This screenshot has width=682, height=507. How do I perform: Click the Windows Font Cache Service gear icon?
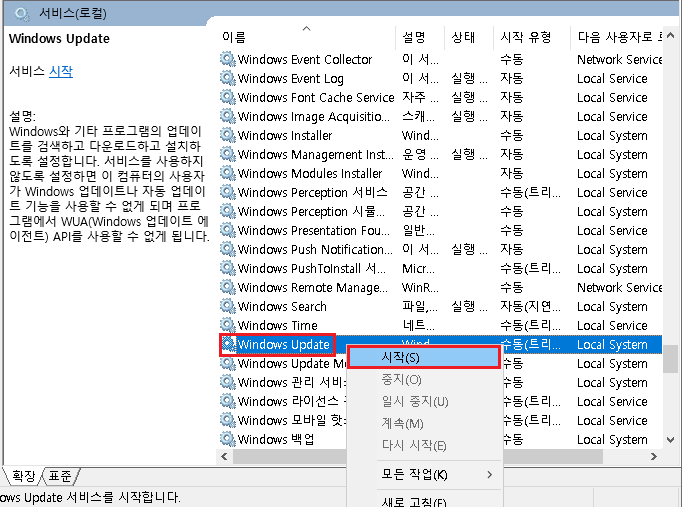[x=227, y=97]
